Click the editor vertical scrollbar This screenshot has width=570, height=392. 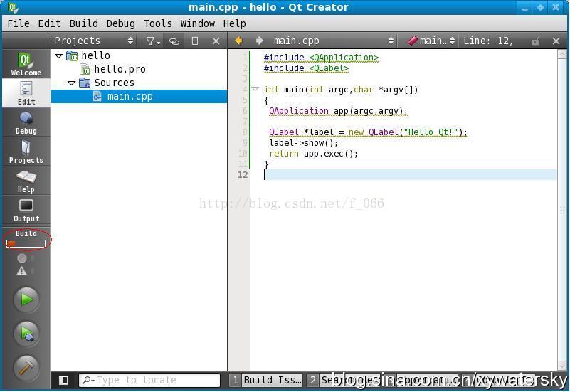pyautogui.click(x=562, y=210)
